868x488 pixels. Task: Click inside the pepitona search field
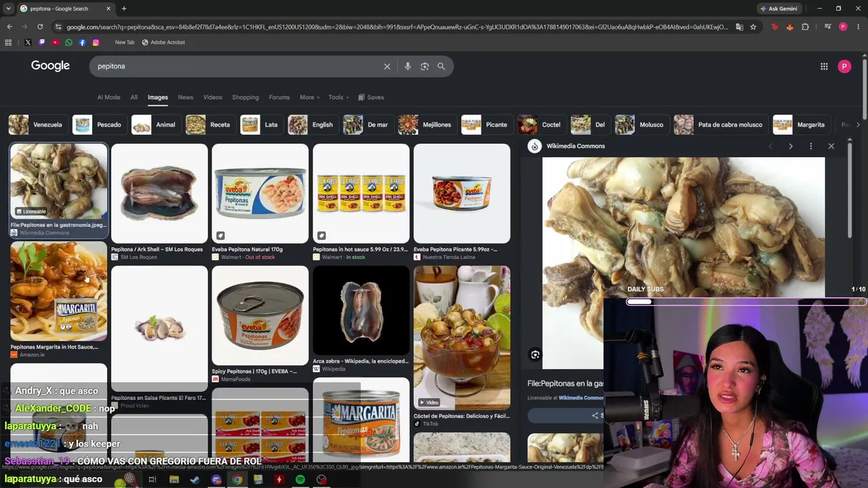click(x=237, y=66)
